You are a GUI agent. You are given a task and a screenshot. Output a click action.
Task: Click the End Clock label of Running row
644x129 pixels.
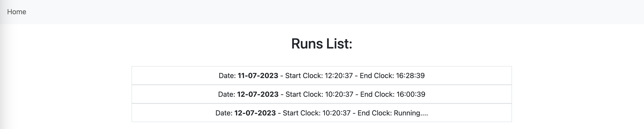pyautogui.click(x=375, y=113)
